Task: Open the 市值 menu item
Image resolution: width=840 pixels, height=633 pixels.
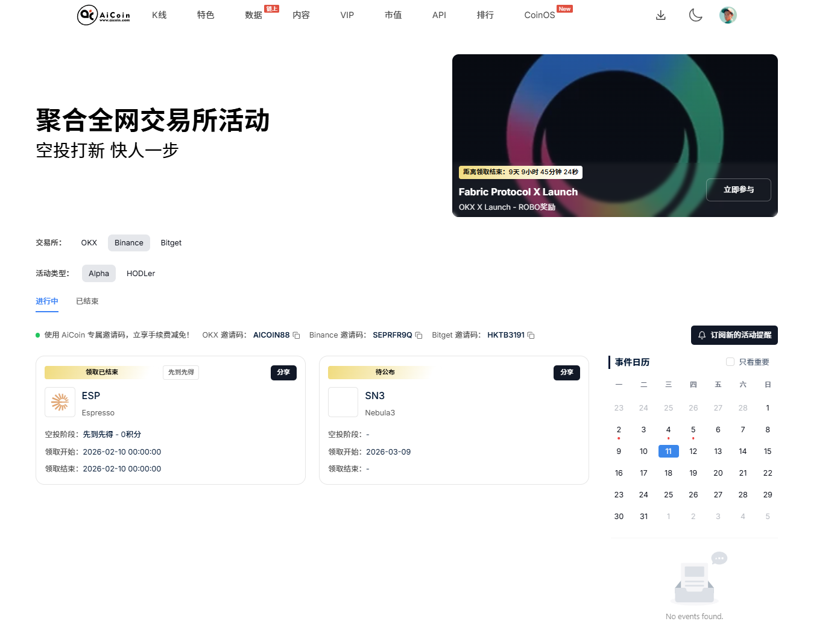Action: coord(393,15)
